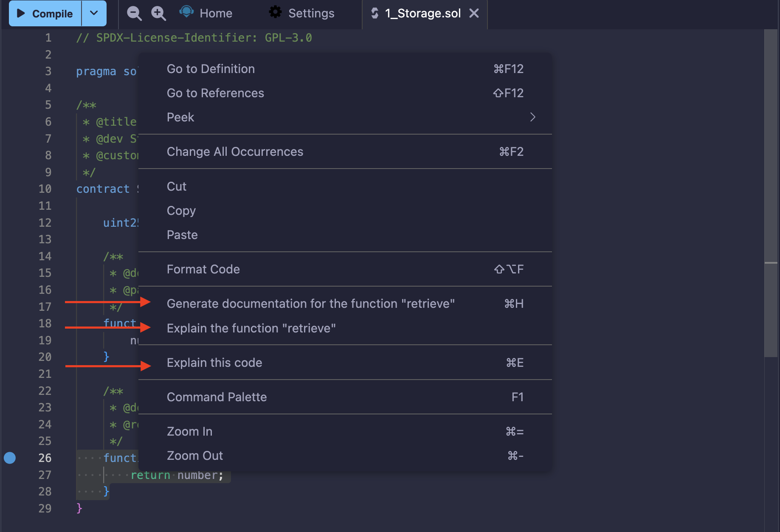Choose Zoom Out from the context menu
The height and width of the screenshot is (532, 780).
click(x=345, y=456)
